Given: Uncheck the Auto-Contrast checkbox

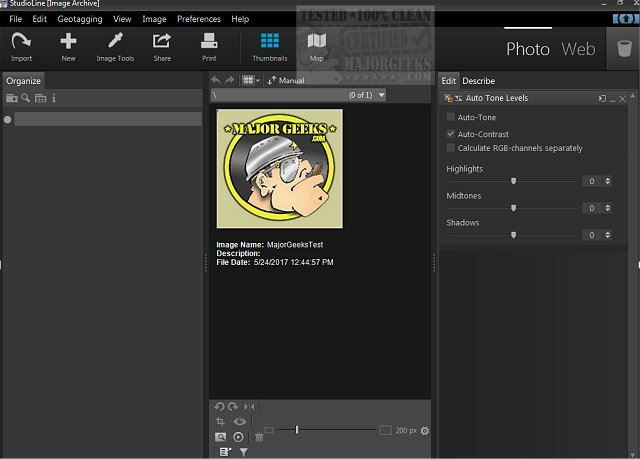Looking at the screenshot, I should (x=451, y=133).
